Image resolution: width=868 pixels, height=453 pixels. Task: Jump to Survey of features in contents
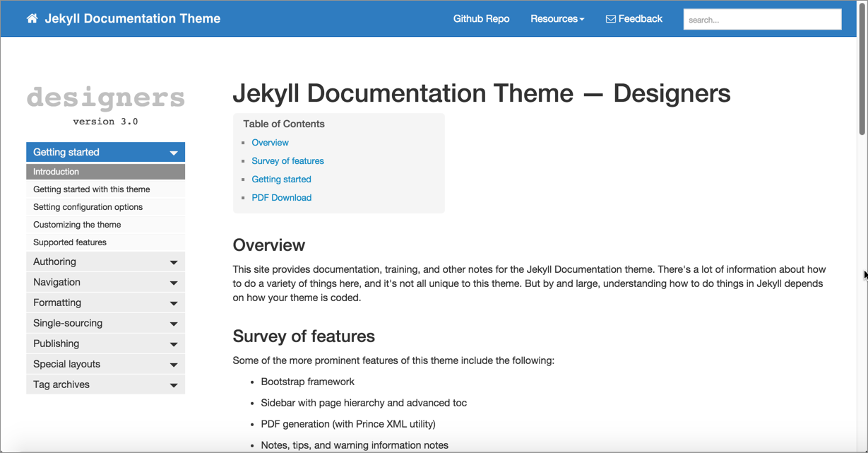click(287, 161)
